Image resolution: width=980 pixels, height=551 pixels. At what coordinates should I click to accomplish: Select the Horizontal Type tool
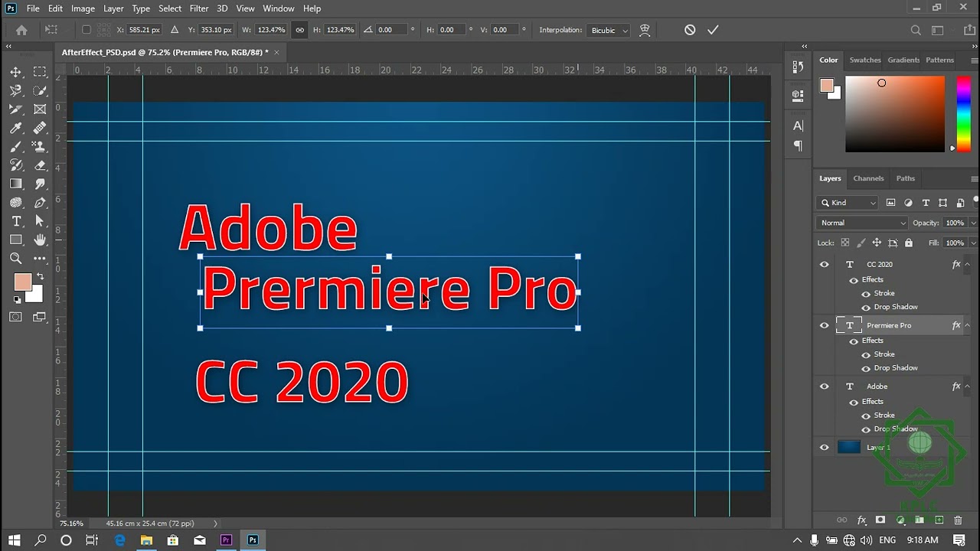[15, 221]
